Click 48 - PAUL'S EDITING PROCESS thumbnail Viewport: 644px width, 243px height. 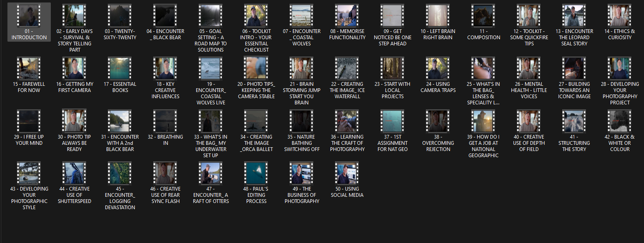pyautogui.click(x=256, y=173)
